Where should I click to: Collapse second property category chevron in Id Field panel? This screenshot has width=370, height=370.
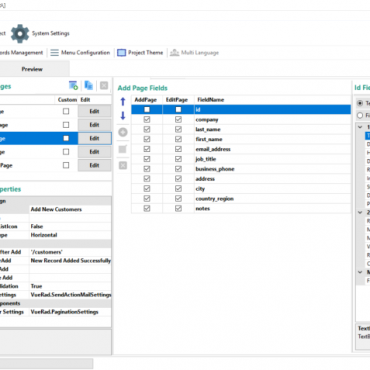click(360, 212)
